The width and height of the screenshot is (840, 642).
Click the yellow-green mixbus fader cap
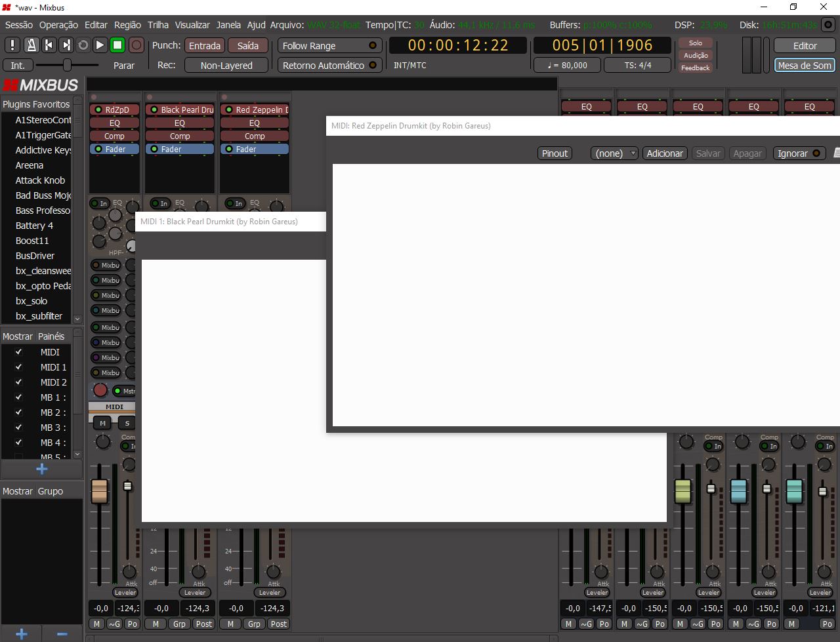tap(682, 491)
